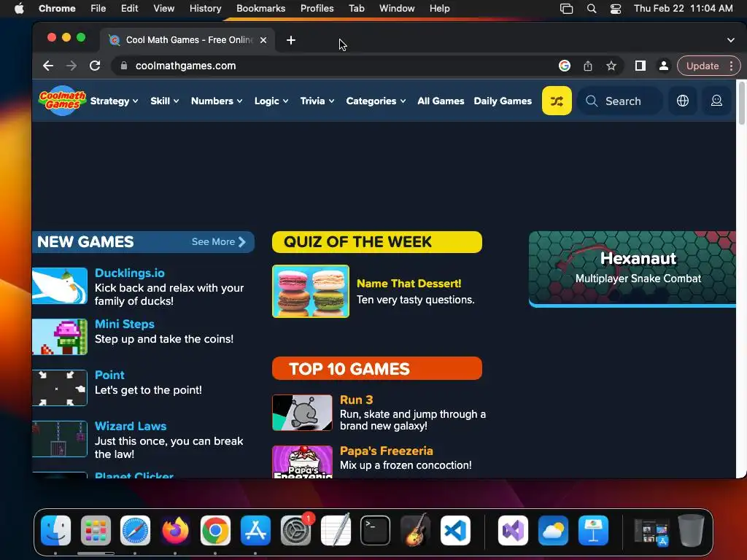Open the History menu
The width and height of the screenshot is (747, 560).
click(x=205, y=9)
